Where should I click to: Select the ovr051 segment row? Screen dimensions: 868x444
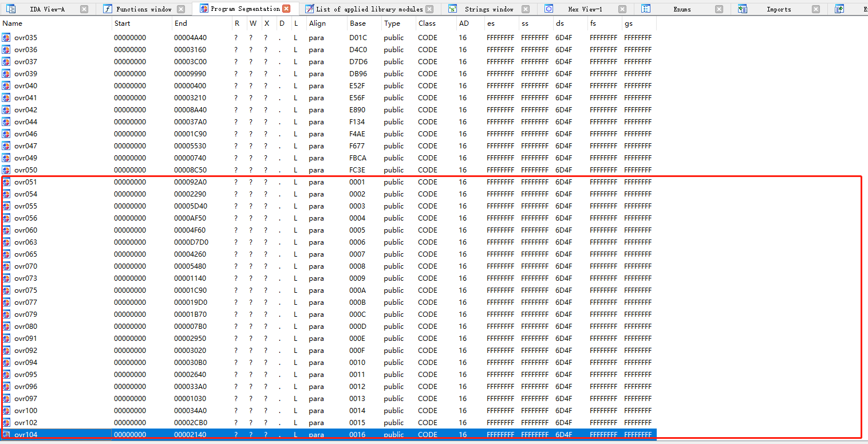pos(328,182)
